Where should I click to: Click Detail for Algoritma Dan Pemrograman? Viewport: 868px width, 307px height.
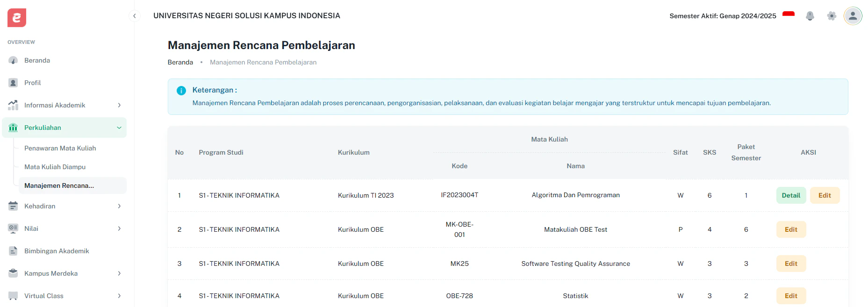pos(791,195)
